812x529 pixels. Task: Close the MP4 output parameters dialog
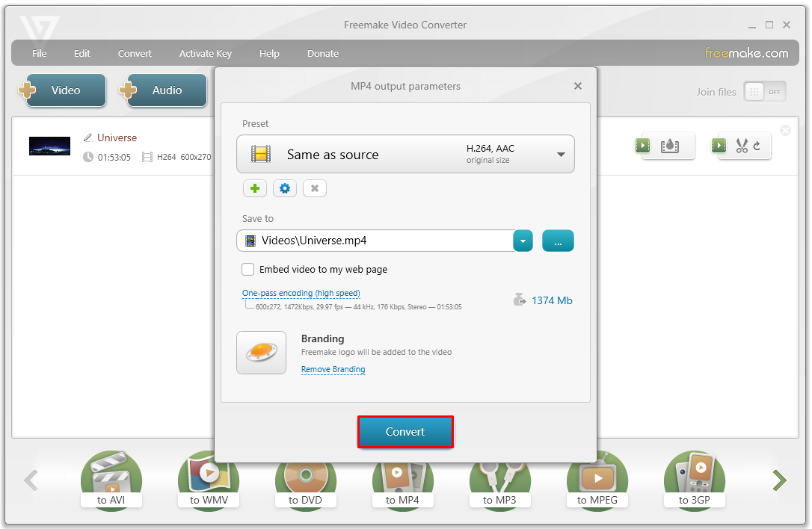point(578,86)
